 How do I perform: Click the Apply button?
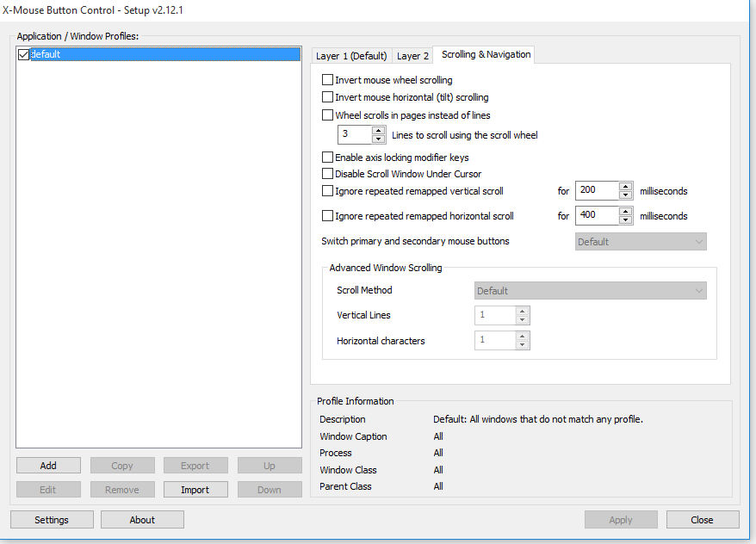pos(621,520)
